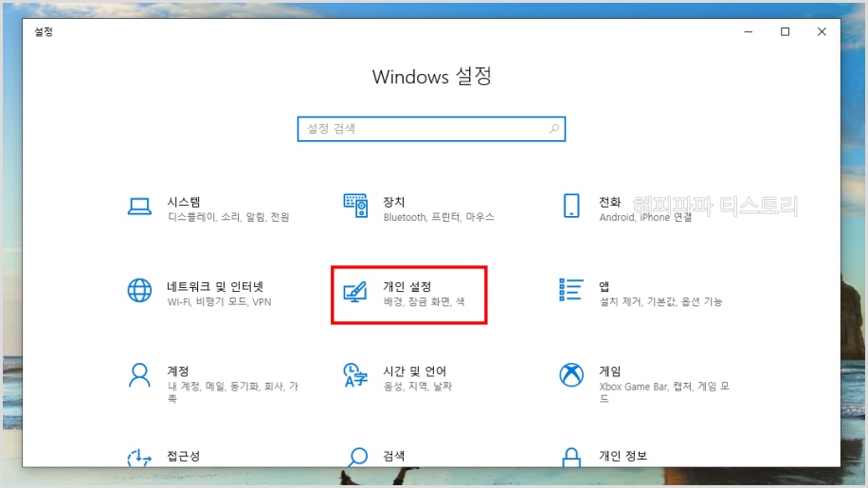Select the 개인 설정 title
Viewport: 868px width, 488px height.
tap(407, 286)
